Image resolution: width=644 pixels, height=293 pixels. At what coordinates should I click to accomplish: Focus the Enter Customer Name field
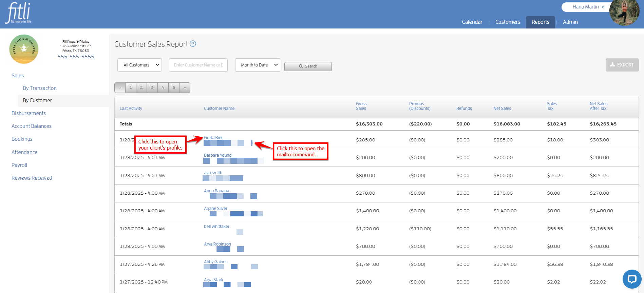[198, 65]
